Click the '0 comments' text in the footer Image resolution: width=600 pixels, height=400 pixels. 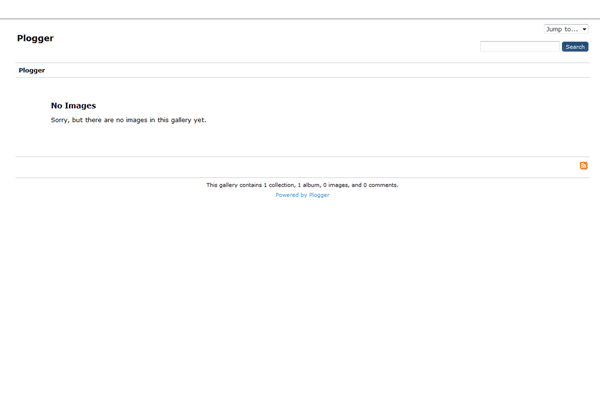click(x=379, y=185)
